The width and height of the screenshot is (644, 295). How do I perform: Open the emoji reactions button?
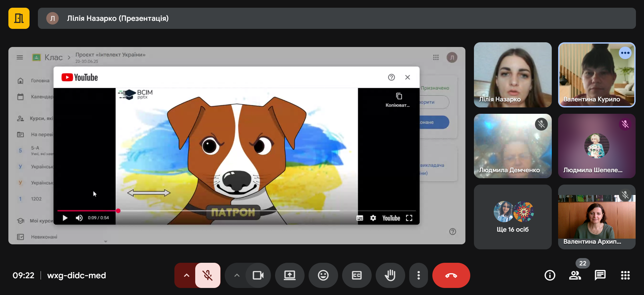323,275
